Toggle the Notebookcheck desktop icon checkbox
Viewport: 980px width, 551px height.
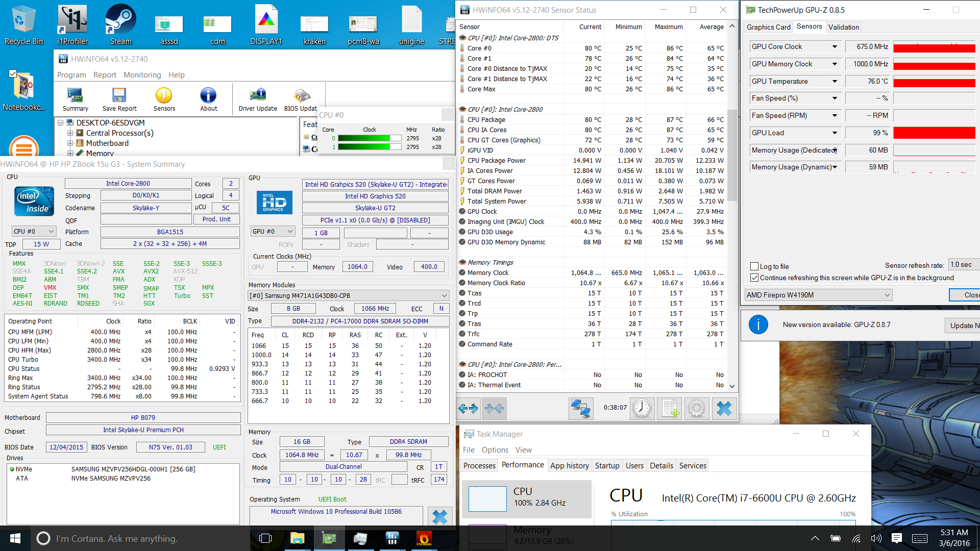click(13, 73)
